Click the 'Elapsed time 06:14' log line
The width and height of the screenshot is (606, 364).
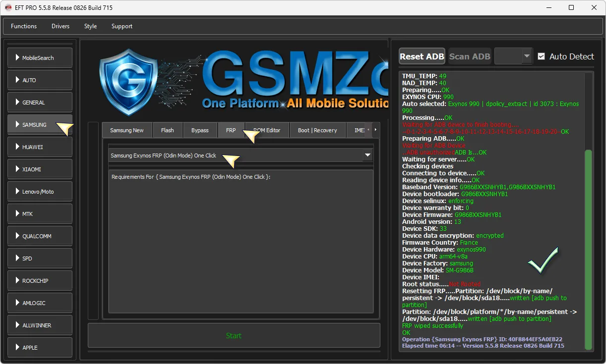[483, 346]
